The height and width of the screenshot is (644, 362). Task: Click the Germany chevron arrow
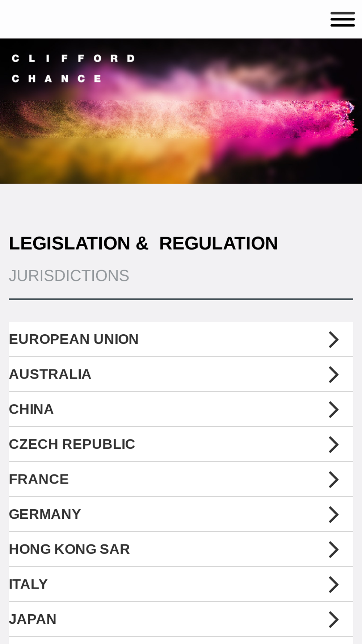(334, 514)
